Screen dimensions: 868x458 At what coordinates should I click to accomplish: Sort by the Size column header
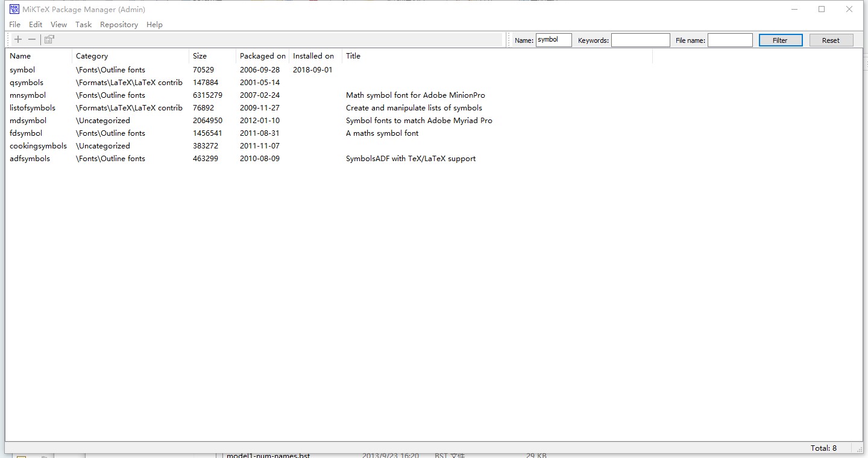212,56
